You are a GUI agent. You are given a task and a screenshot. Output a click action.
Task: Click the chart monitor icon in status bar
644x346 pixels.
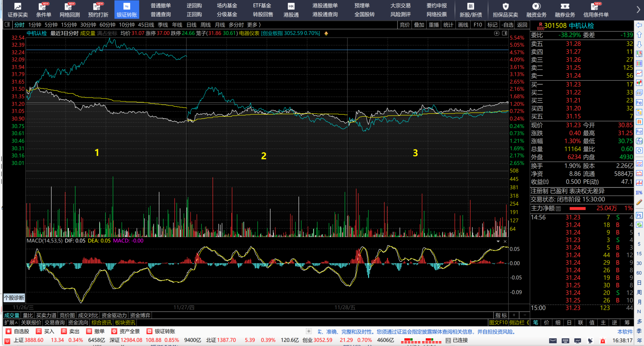tap(578, 341)
